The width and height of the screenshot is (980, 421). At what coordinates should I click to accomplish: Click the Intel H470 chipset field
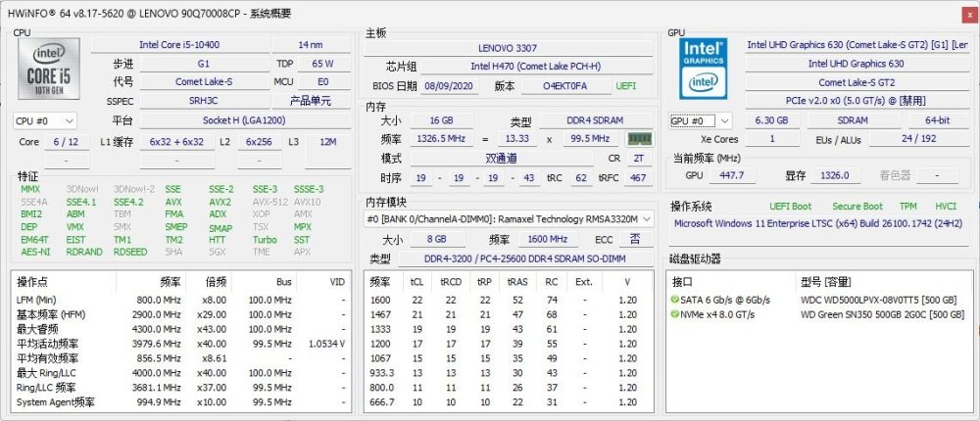pos(536,67)
